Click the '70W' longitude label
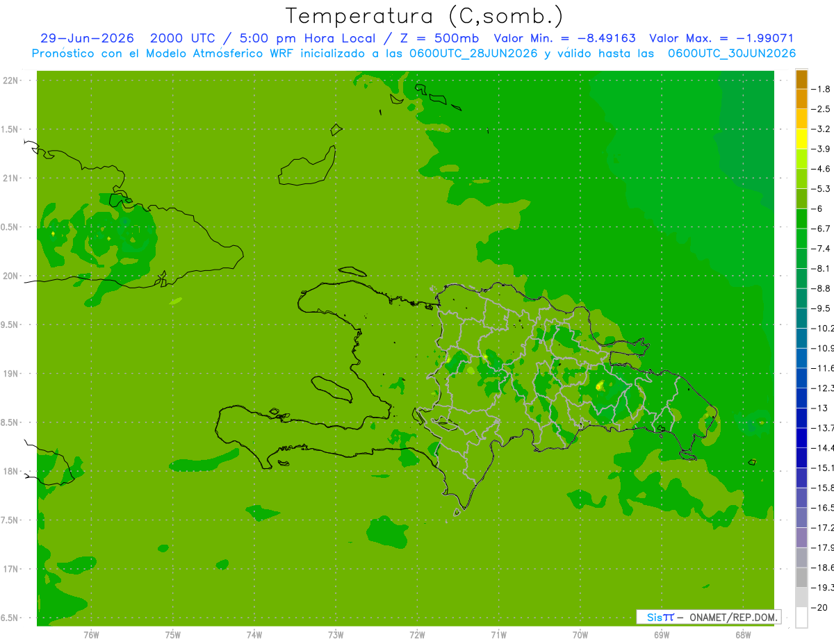The image size is (834, 644). (x=580, y=634)
